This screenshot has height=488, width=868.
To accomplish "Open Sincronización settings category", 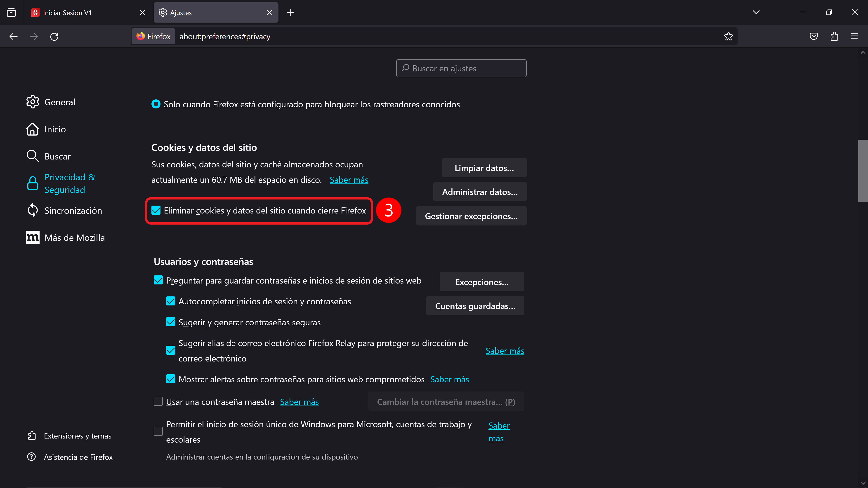I will 64,210.
